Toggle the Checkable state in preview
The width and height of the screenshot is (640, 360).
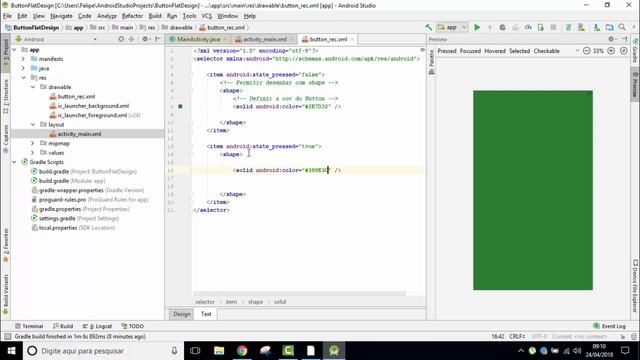[547, 51]
